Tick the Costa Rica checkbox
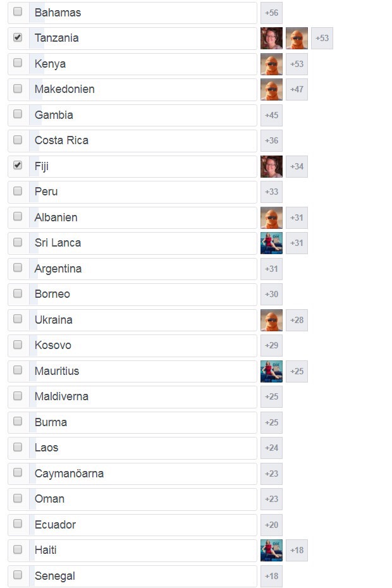Screen dimensions: 392x588 (18, 140)
